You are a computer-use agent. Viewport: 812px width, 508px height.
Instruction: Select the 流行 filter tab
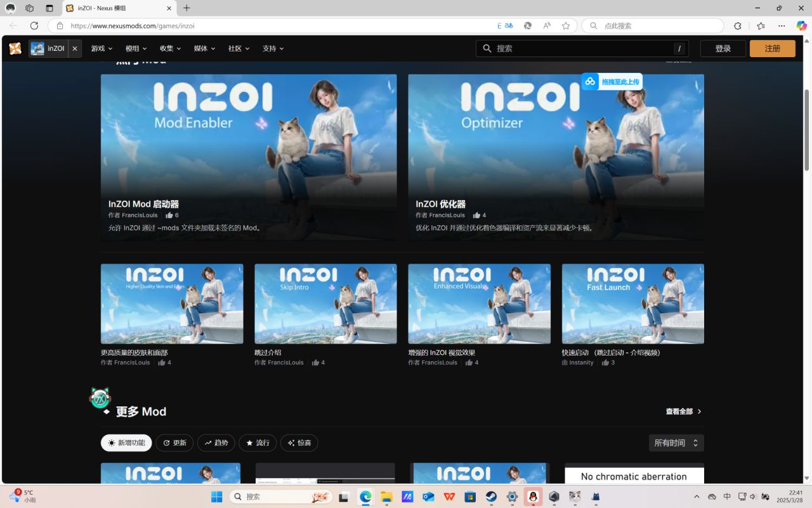tap(258, 443)
